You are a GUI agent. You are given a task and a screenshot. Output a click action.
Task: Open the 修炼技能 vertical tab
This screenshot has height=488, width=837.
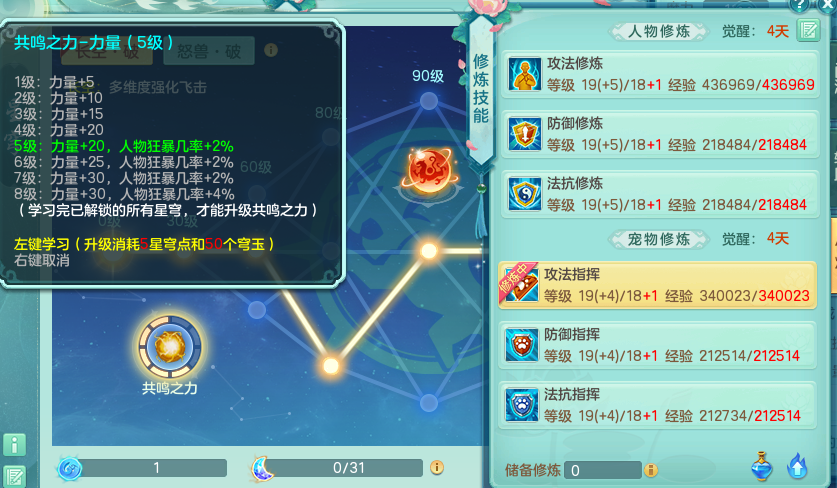coord(481,89)
